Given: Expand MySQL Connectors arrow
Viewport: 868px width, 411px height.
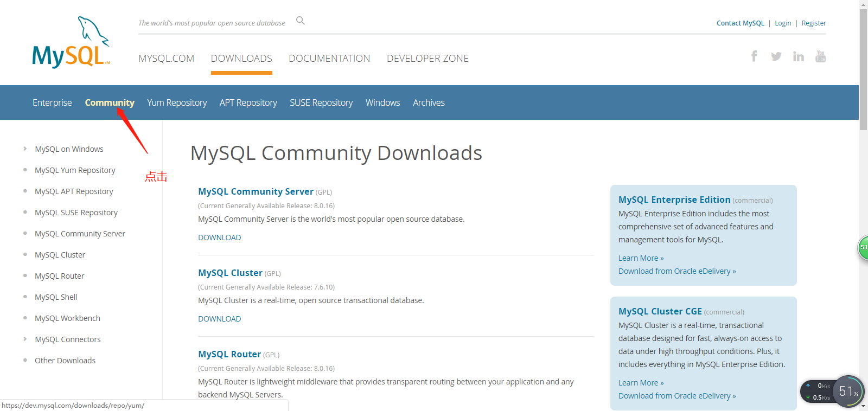Looking at the screenshot, I should point(25,339).
